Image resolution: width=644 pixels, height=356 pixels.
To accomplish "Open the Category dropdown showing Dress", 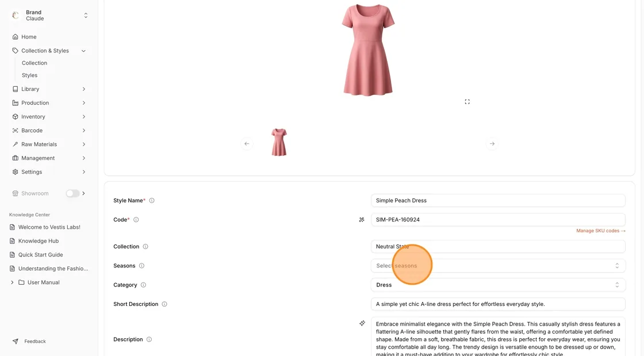I will [x=498, y=285].
